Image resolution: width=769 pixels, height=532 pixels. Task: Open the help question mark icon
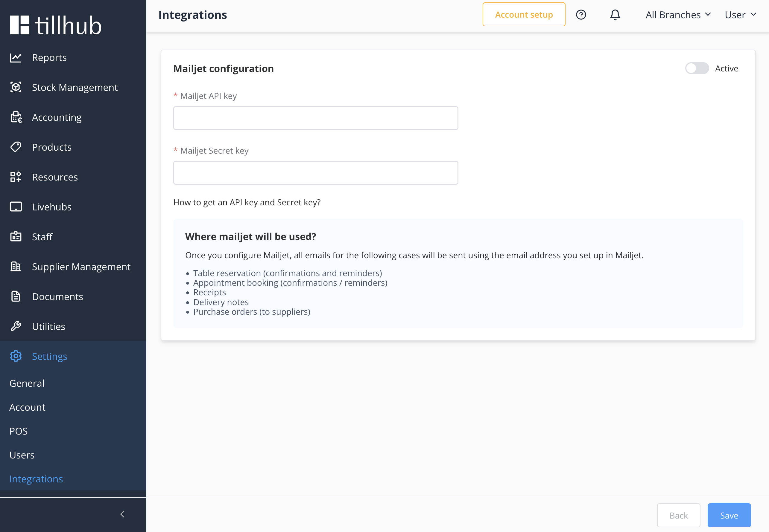[581, 15]
